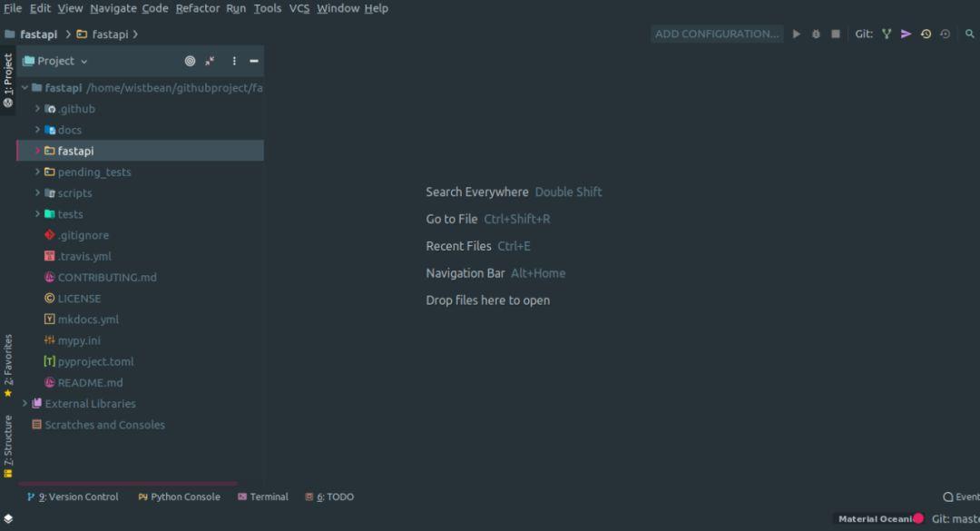Open the Navigate menu

pyautogui.click(x=113, y=8)
